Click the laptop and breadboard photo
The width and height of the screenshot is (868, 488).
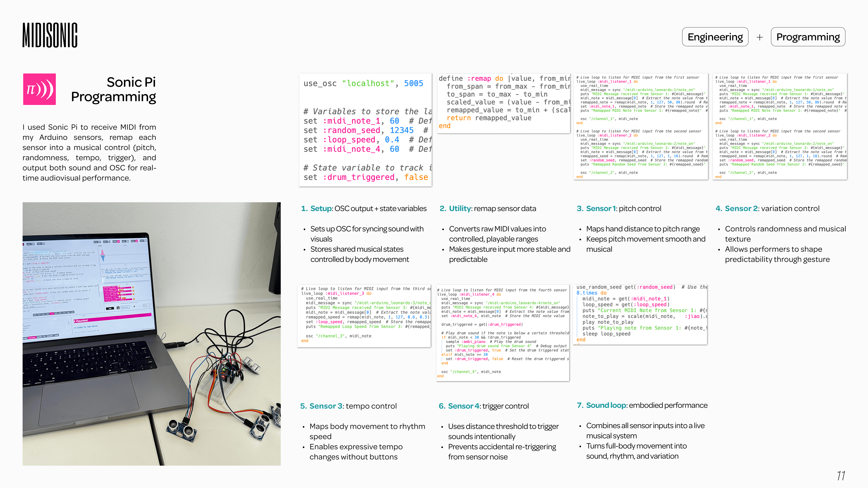pyautogui.click(x=151, y=333)
